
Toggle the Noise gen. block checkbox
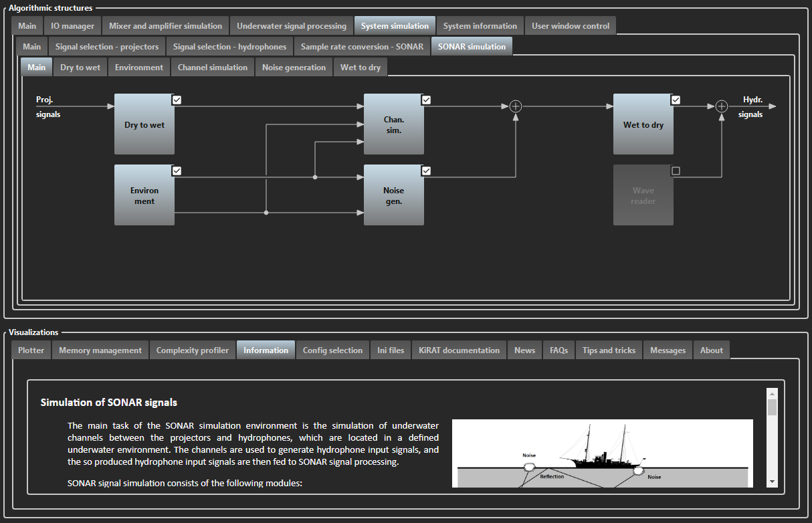(x=426, y=171)
